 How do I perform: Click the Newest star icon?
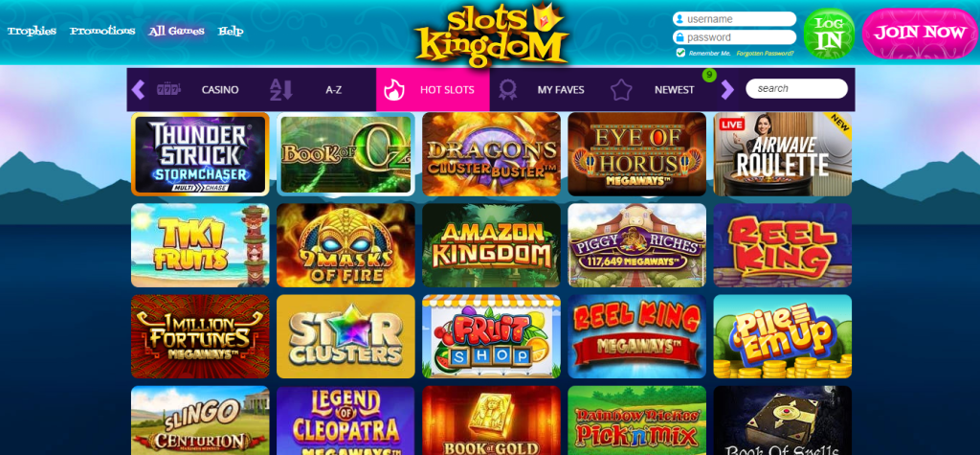(x=620, y=89)
